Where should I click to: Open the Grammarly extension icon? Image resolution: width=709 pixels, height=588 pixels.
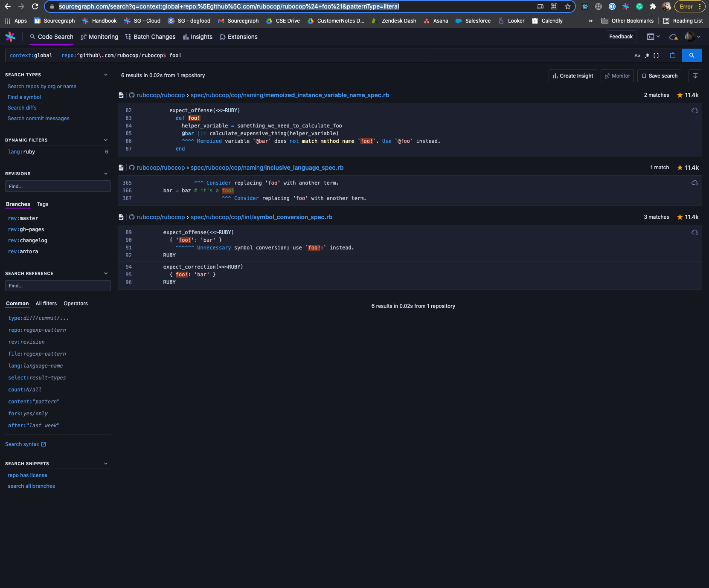(x=639, y=6)
